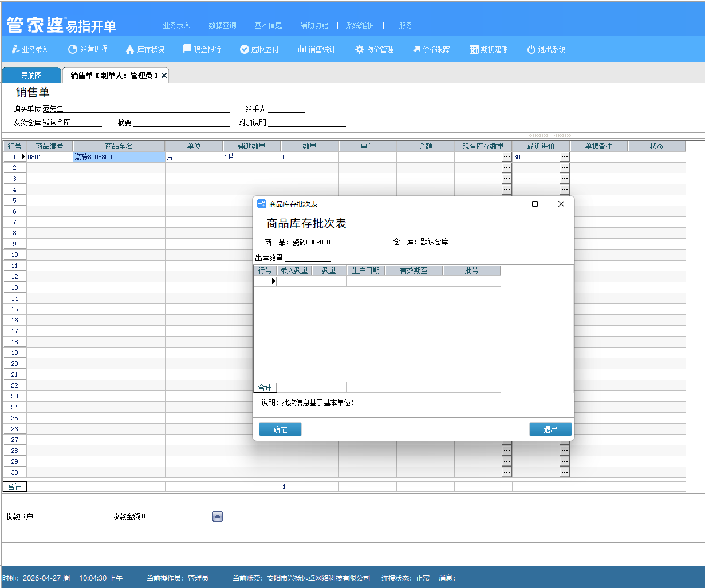
Task: Click the 退出系统 power icon
Action: pyautogui.click(x=531, y=50)
